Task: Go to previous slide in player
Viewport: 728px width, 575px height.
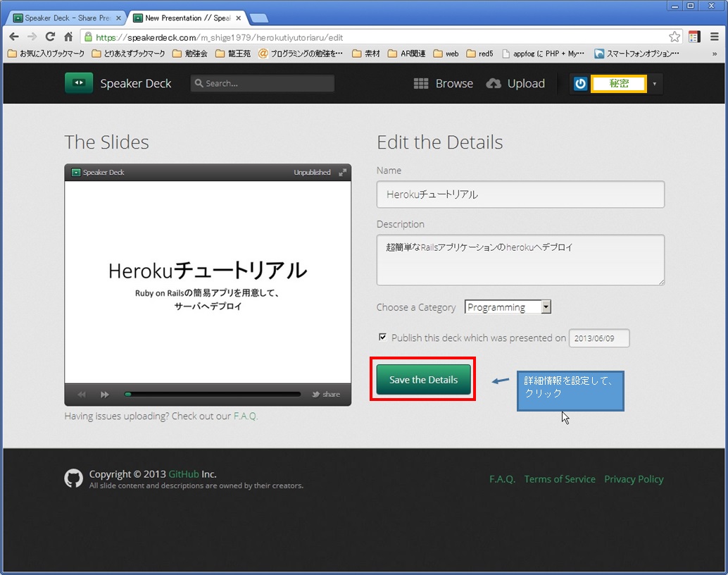Action: [x=82, y=394]
